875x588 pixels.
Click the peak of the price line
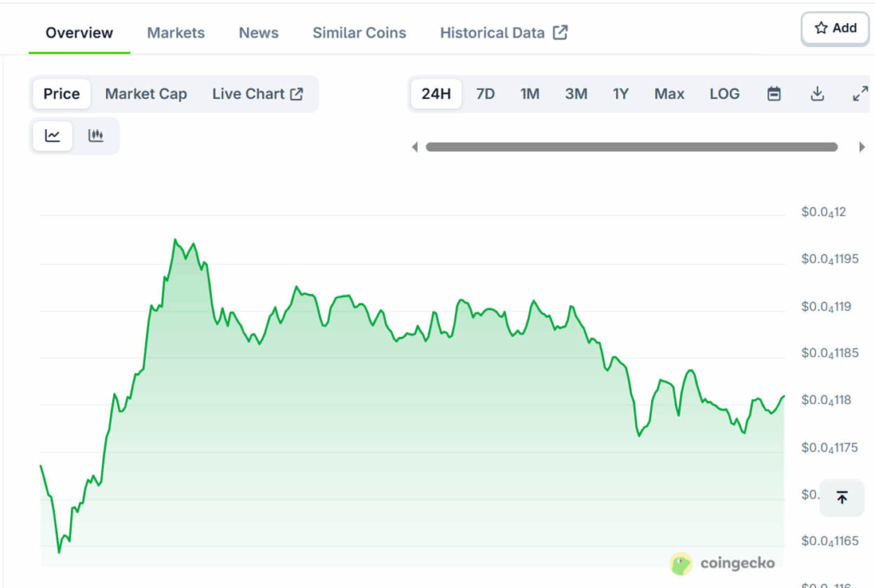click(174, 240)
